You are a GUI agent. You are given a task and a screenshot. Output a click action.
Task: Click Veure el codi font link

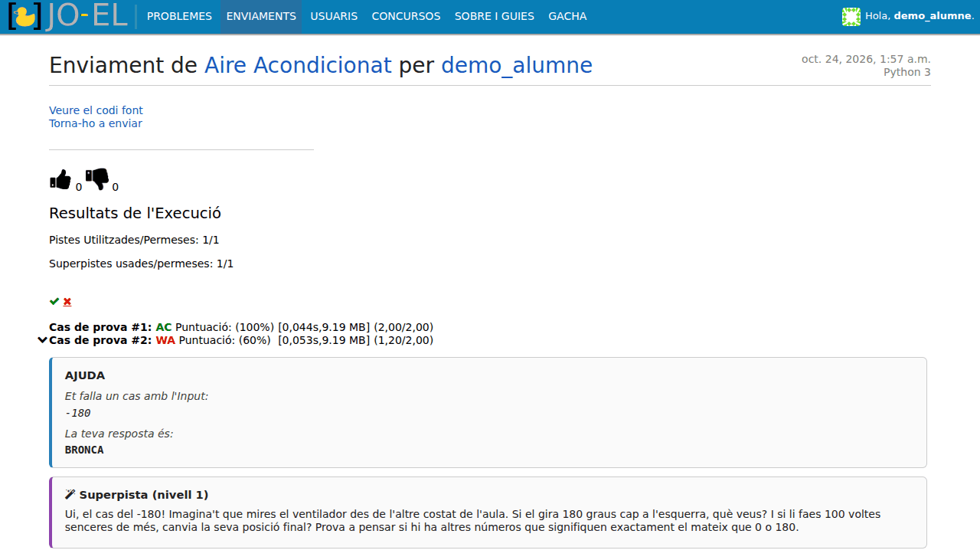[x=96, y=110]
